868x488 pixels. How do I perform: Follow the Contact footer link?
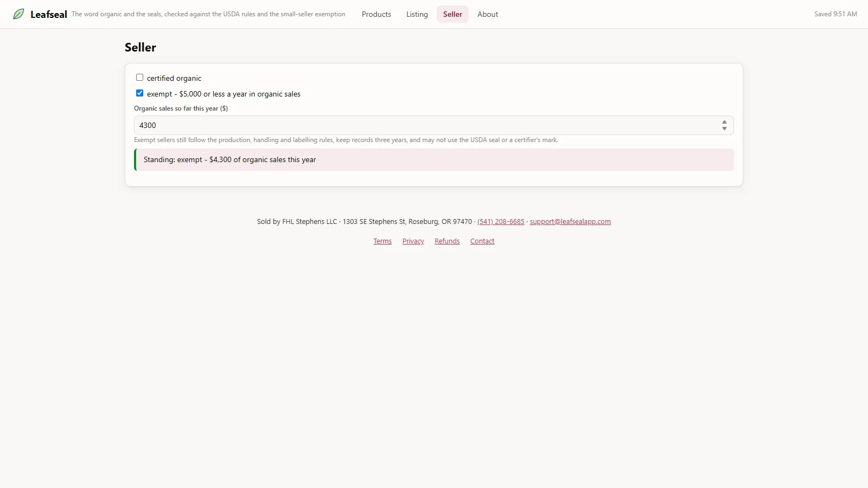482,241
